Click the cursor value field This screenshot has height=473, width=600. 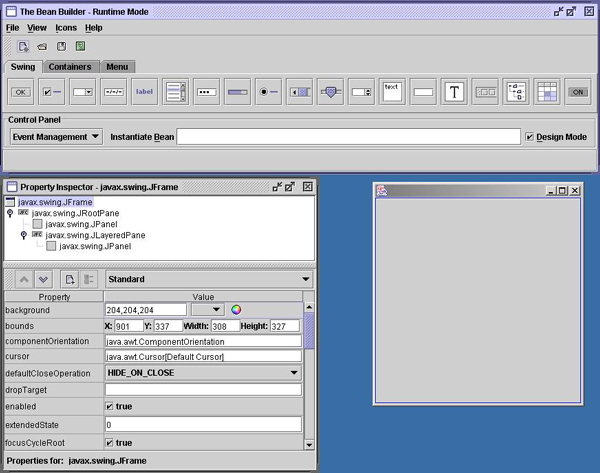click(x=203, y=357)
